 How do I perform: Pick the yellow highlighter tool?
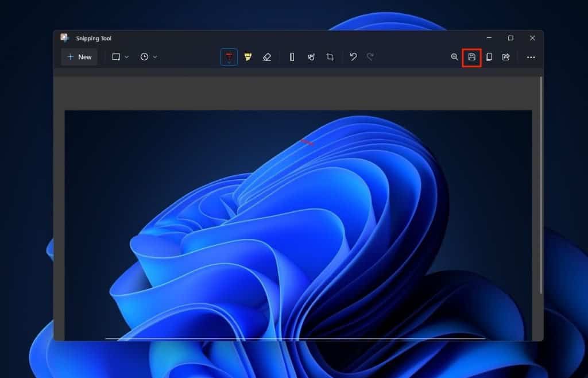pos(247,57)
